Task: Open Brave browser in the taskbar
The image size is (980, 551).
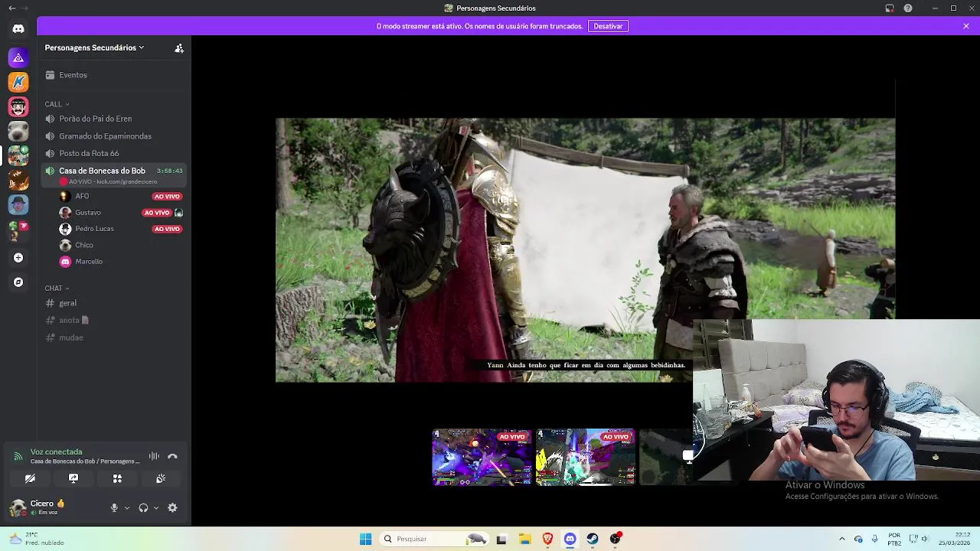Action: pyautogui.click(x=547, y=539)
